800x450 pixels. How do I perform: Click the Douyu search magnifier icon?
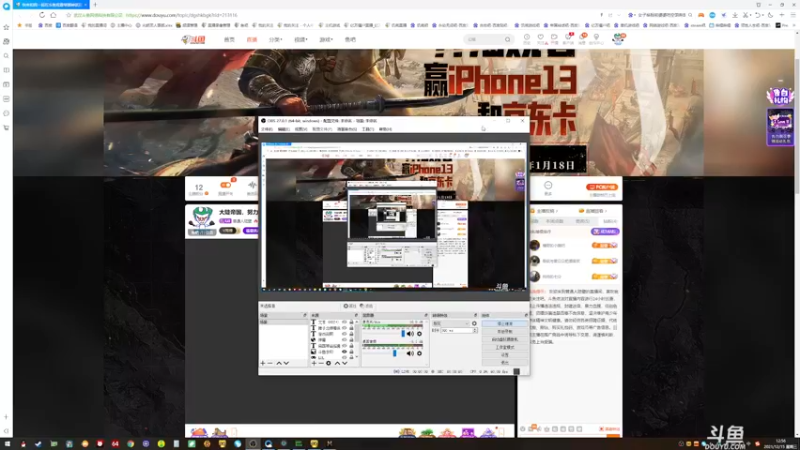[507, 39]
